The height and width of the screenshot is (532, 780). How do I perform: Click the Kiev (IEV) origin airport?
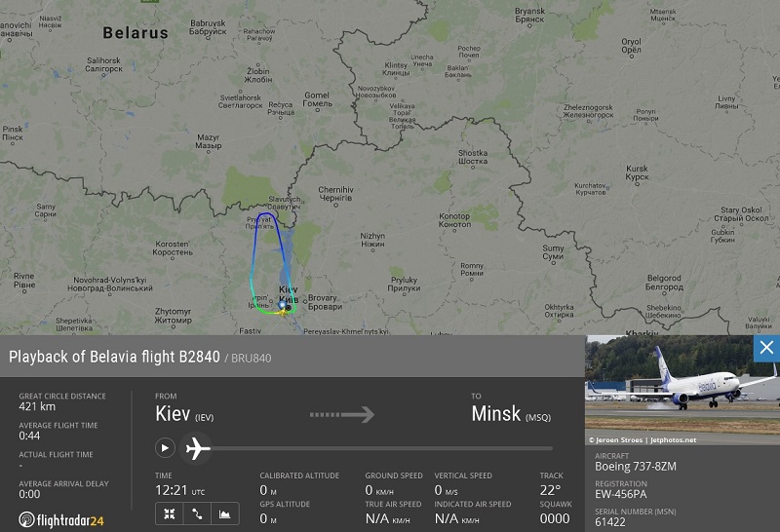(x=184, y=414)
